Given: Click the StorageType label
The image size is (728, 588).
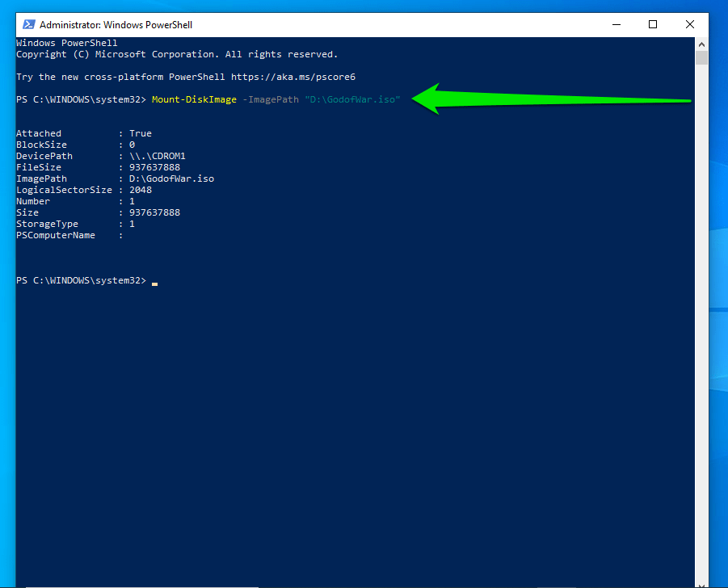Looking at the screenshot, I should [48, 225].
